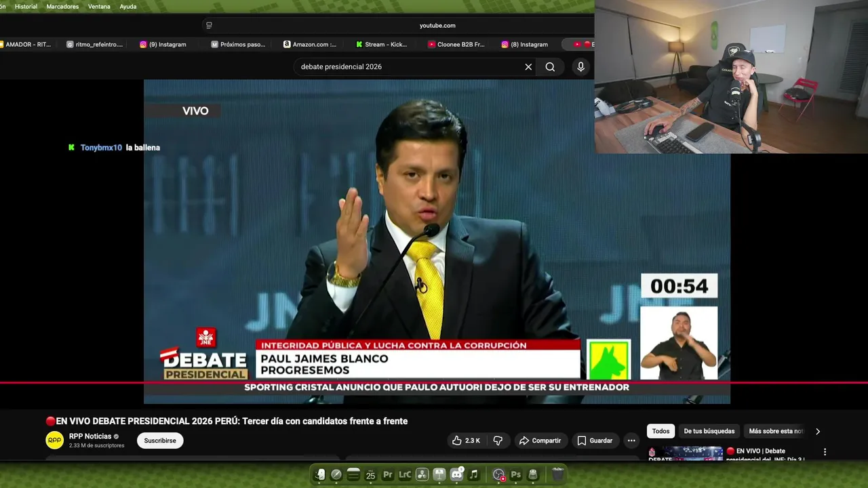Viewport: 868px width, 488px height.
Task: Open DaVinci Resolve from the Dock
Action: click(422, 474)
